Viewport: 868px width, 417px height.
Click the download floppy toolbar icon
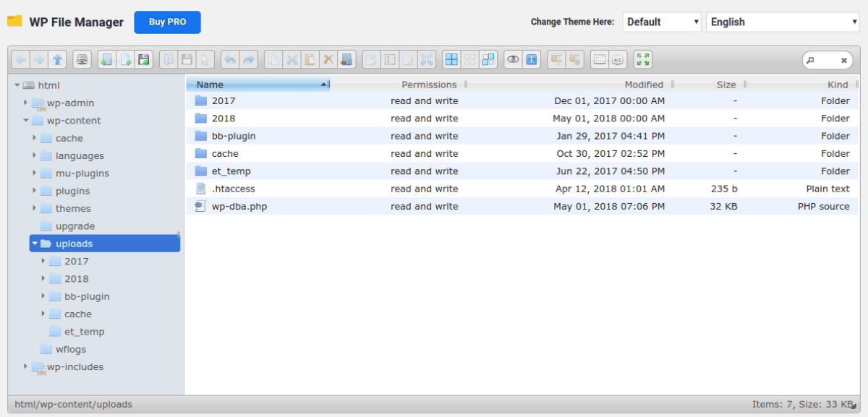coord(187,60)
